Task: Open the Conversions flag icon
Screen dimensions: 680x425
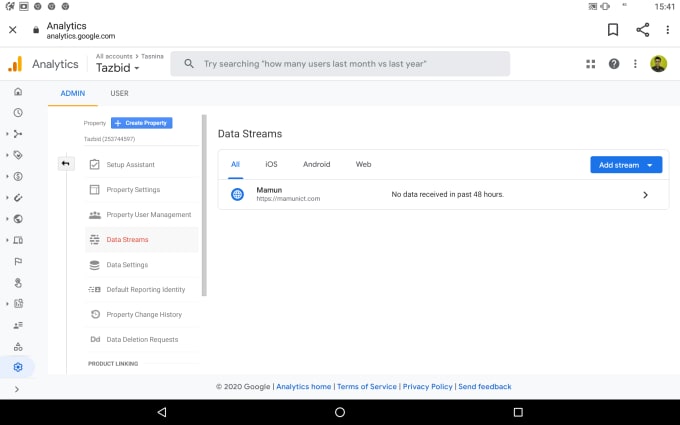Action: (18, 262)
